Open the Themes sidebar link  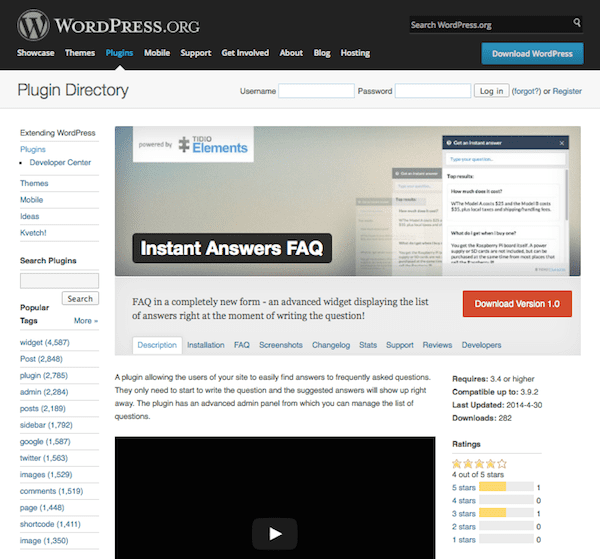34,183
